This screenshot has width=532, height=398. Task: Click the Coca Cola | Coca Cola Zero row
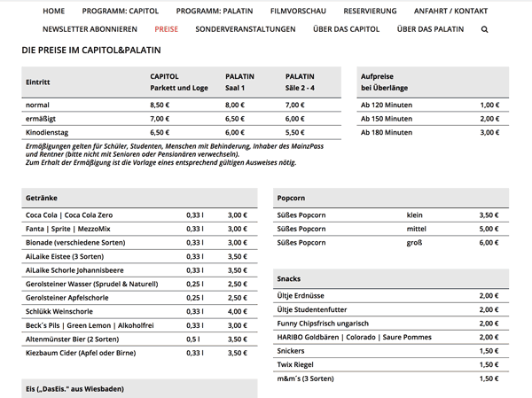[x=69, y=215]
